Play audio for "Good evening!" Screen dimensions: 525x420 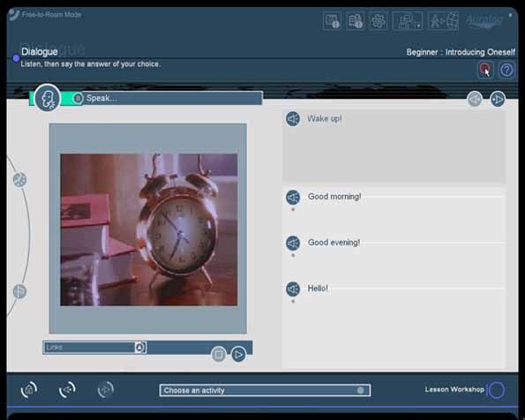point(293,244)
